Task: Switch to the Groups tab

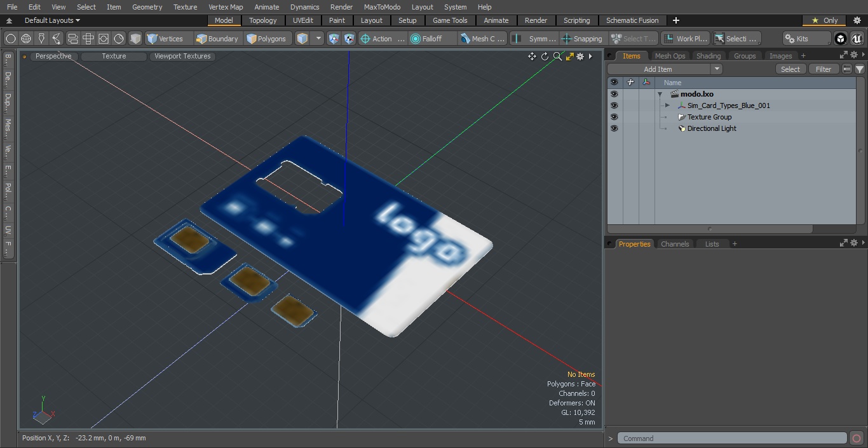Action: pyautogui.click(x=745, y=56)
